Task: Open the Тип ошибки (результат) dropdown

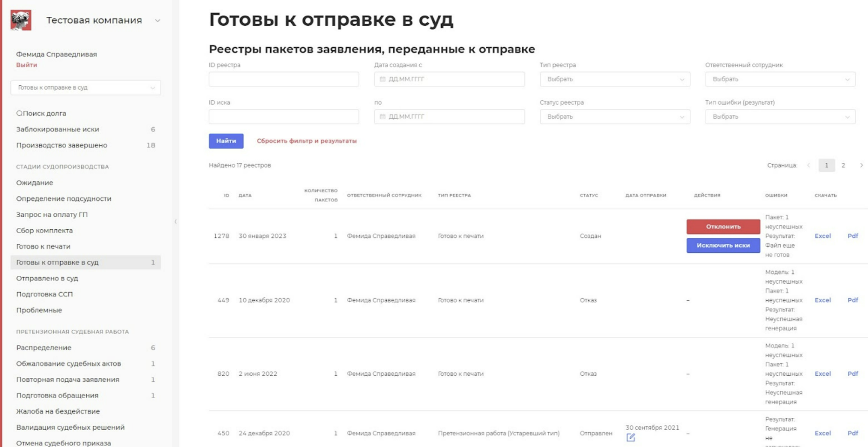Action: [780, 117]
